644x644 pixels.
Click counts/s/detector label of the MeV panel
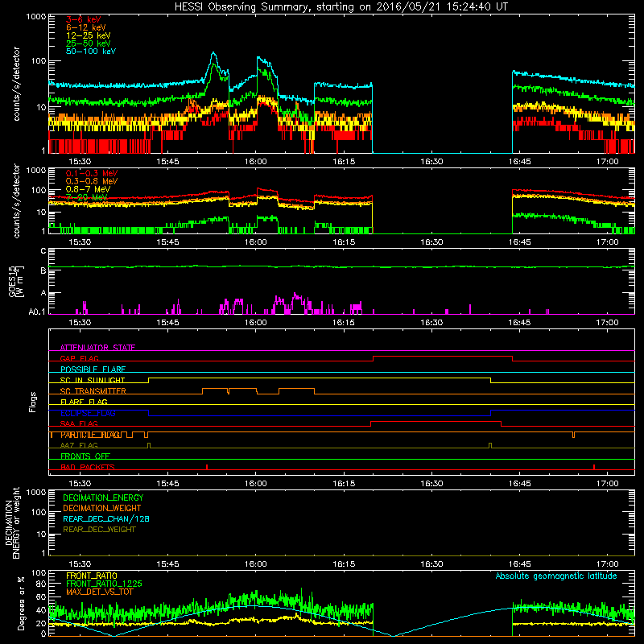16,200
